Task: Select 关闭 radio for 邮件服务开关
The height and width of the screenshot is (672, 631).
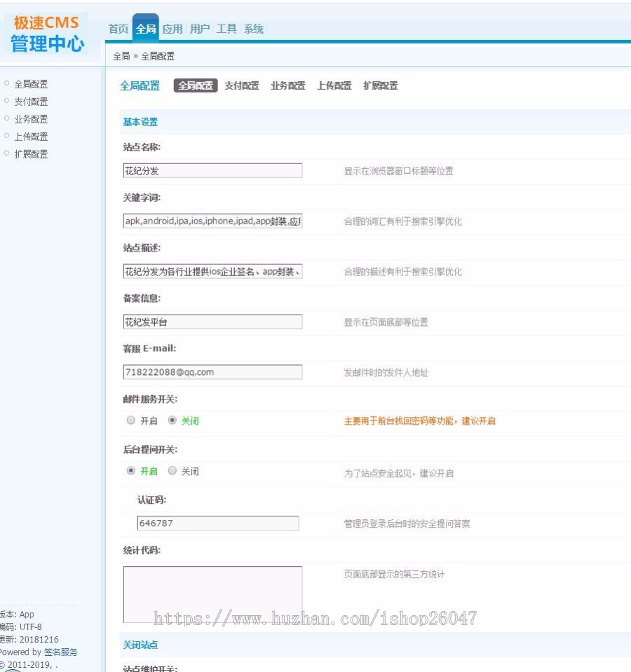Action: pyautogui.click(x=172, y=420)
